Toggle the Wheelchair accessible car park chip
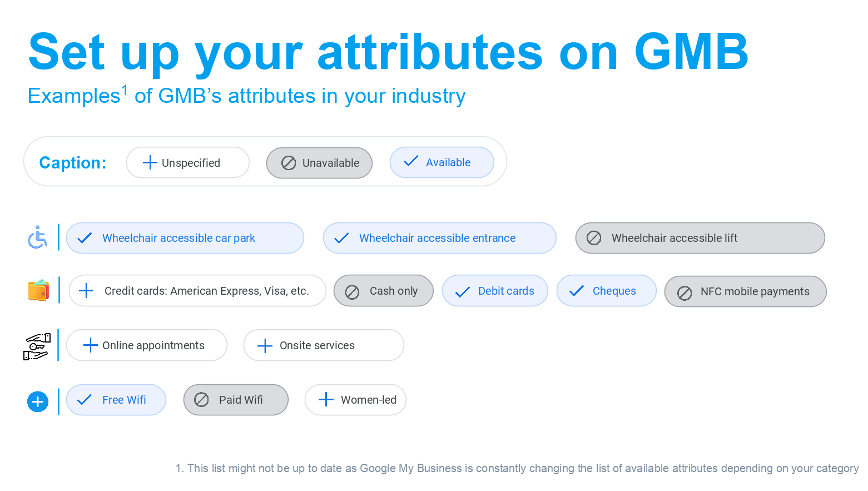The width and height of the screenshot is (868, 491). tap(185, 238)
